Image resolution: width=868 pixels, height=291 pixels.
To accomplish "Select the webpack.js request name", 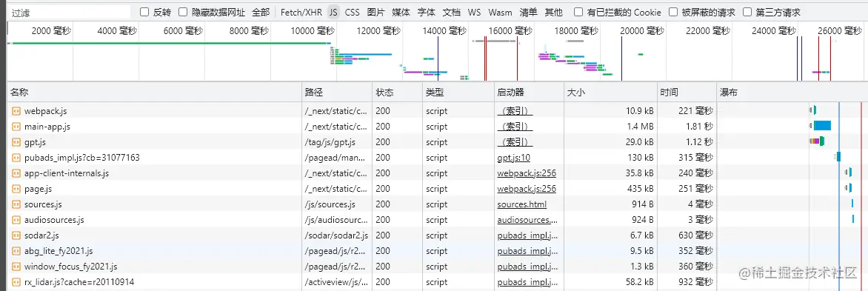I will (45, 111).
